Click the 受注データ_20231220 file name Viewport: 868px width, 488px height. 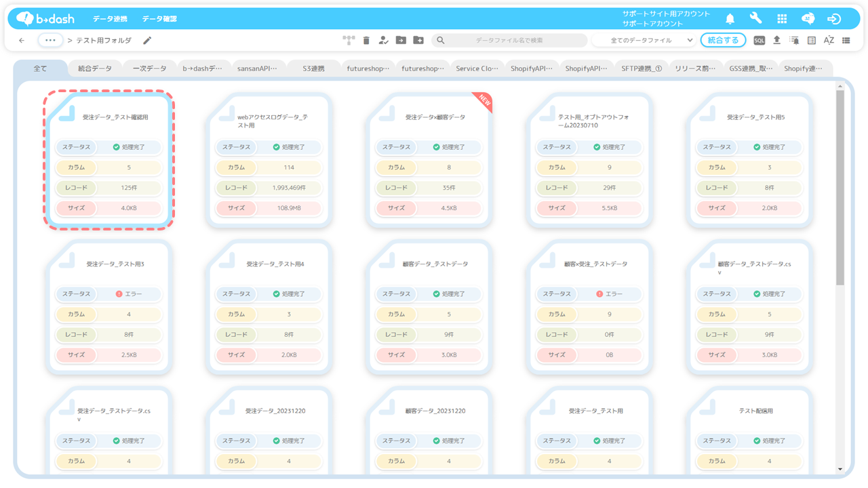point(275,411)
